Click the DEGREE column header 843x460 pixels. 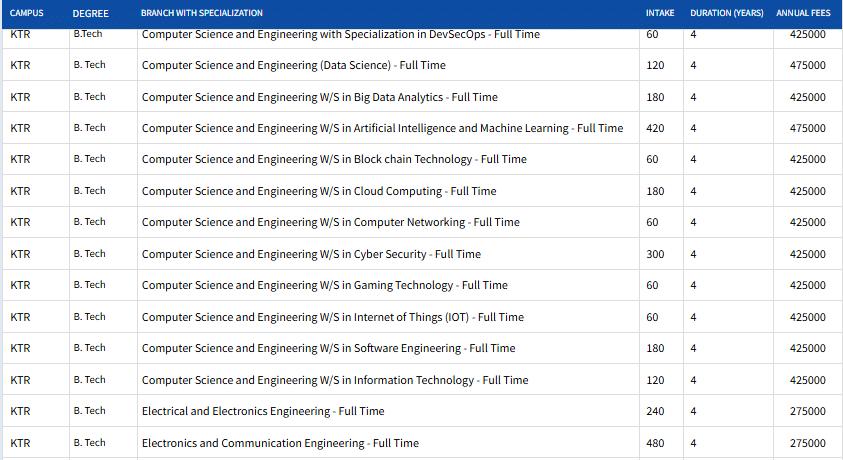(90, 13)
